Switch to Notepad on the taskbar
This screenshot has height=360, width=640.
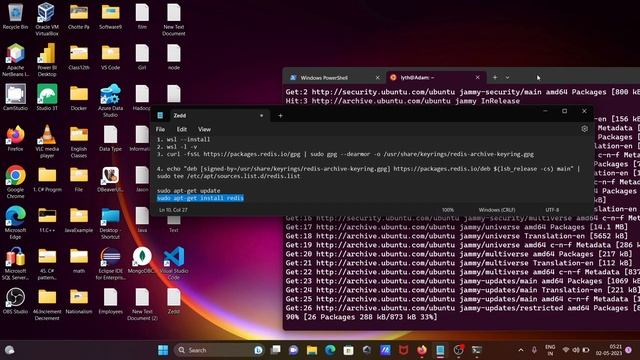[x=440, y=350]
